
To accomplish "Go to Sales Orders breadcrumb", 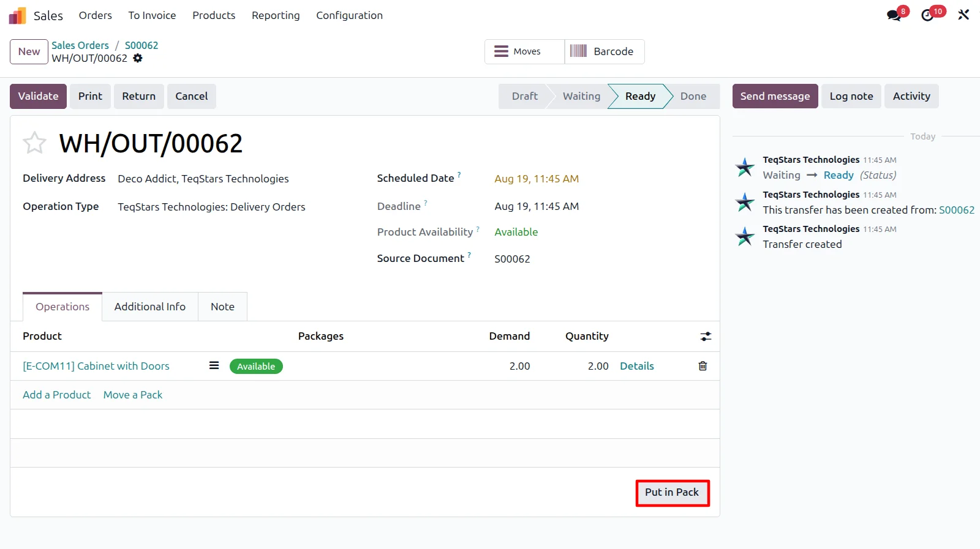I will 80,45.
